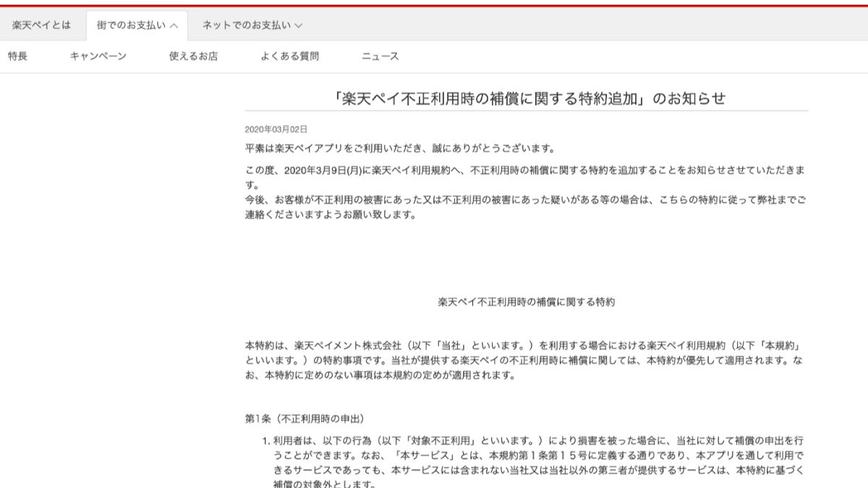Image resolution: width=868 pixels, height=488 pixels.
Task: Open the 楽天ペイとは tab
Action: pyautogui.click(x=42, y=25)
